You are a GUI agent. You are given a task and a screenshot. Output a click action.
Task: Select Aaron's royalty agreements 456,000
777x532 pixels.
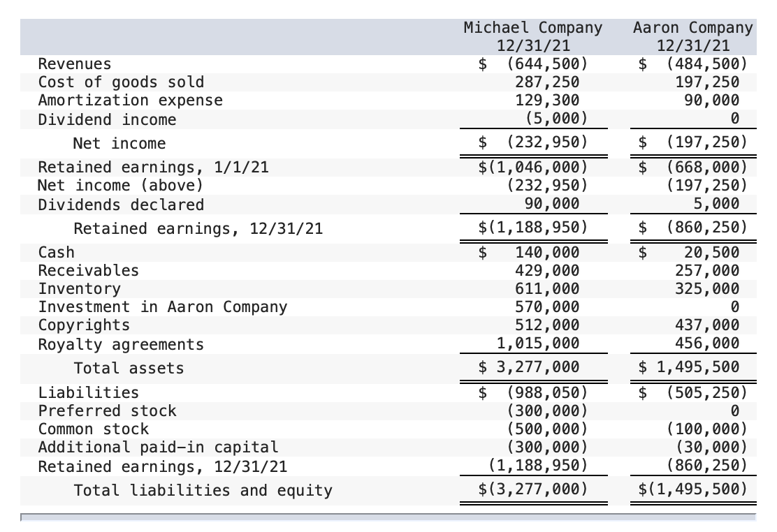click(707, 343)
